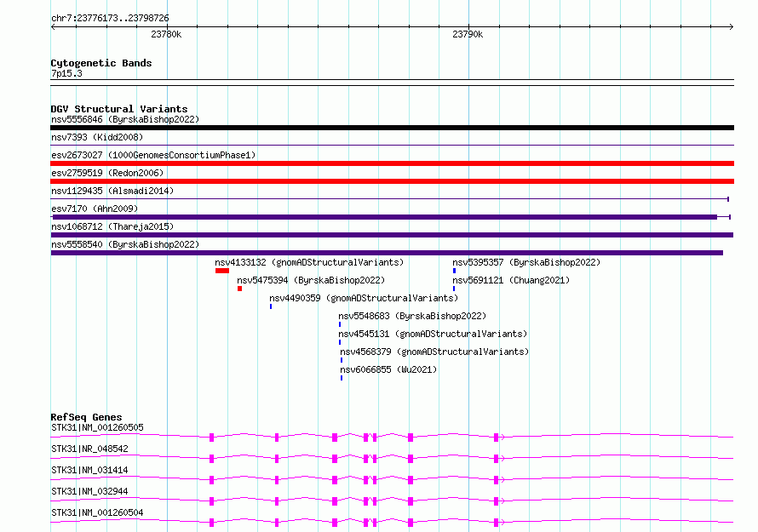Open nsv6066855 (Wu2021) label

(x=388, y=369)
